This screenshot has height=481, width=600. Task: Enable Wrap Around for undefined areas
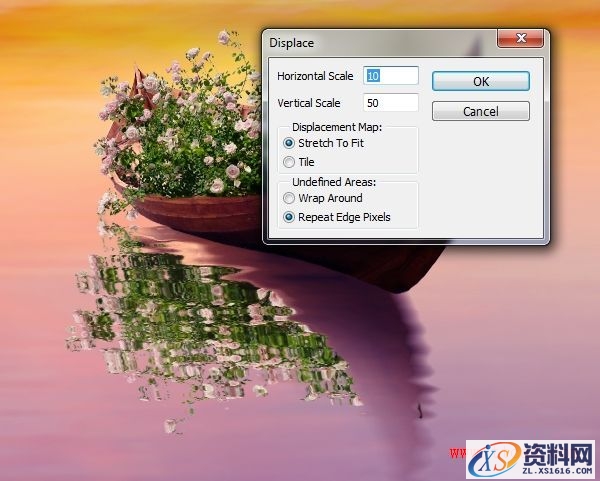pos(290,198)
